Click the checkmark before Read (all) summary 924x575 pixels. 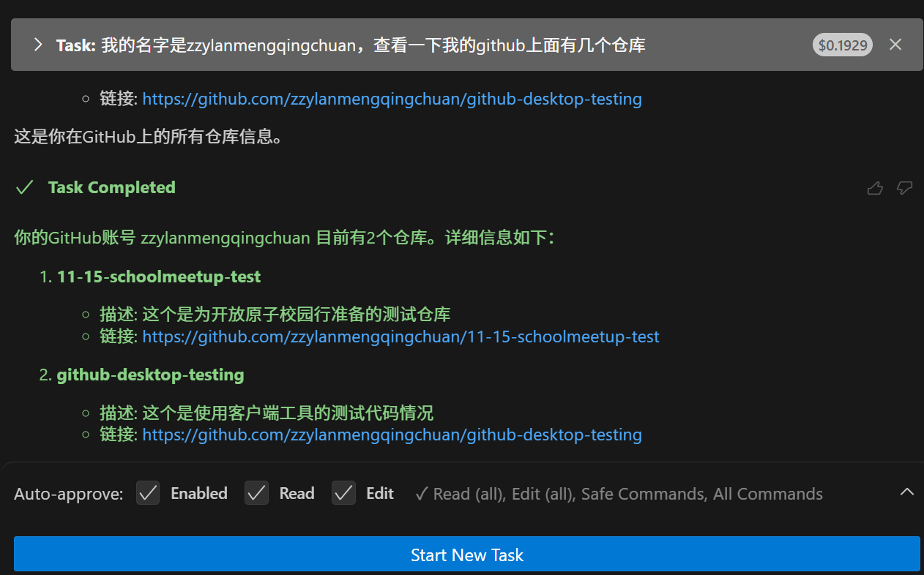tap(421, 494)
